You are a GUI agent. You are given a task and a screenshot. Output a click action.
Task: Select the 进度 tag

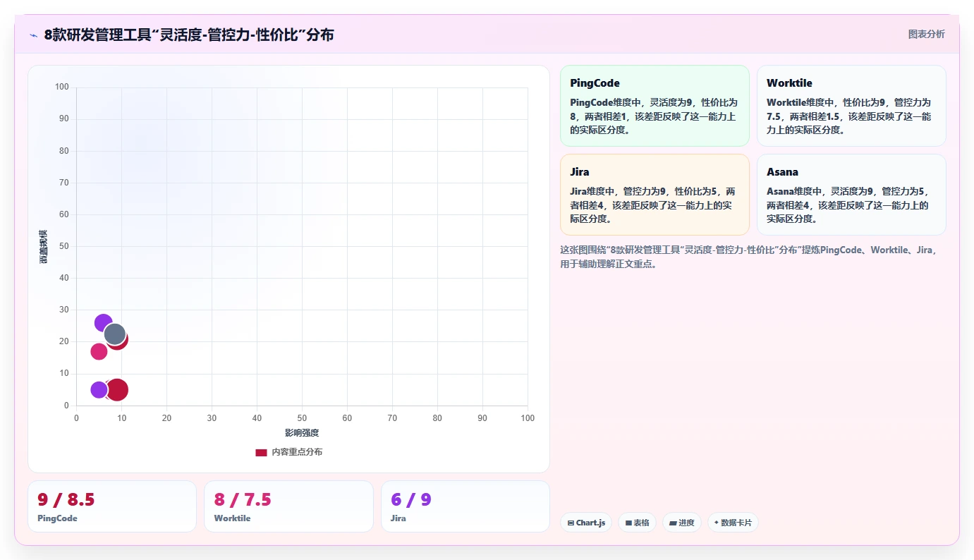click(x=682, y=523)
